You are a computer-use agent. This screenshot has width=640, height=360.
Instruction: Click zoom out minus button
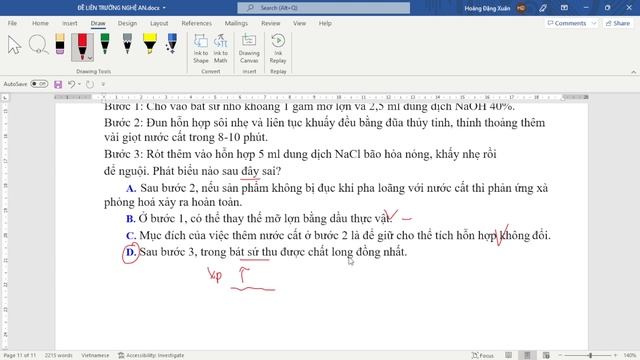click(x=560, y=355)
